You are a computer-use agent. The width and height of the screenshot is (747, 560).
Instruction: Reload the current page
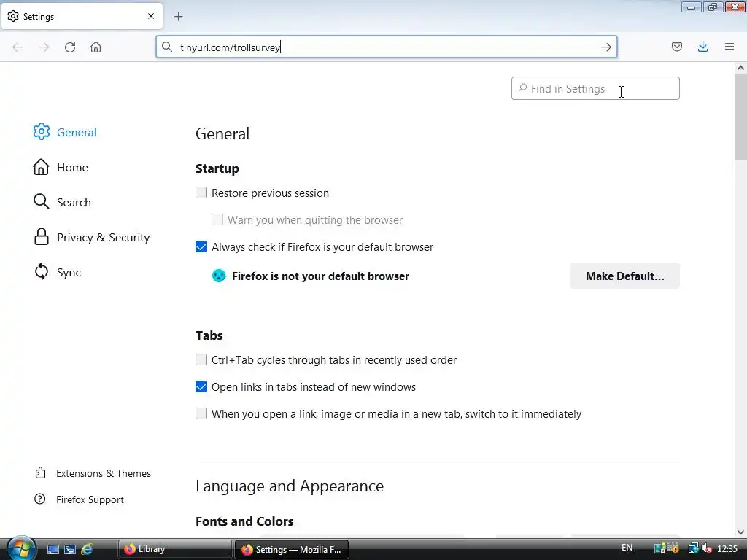(x=70, y=47)
